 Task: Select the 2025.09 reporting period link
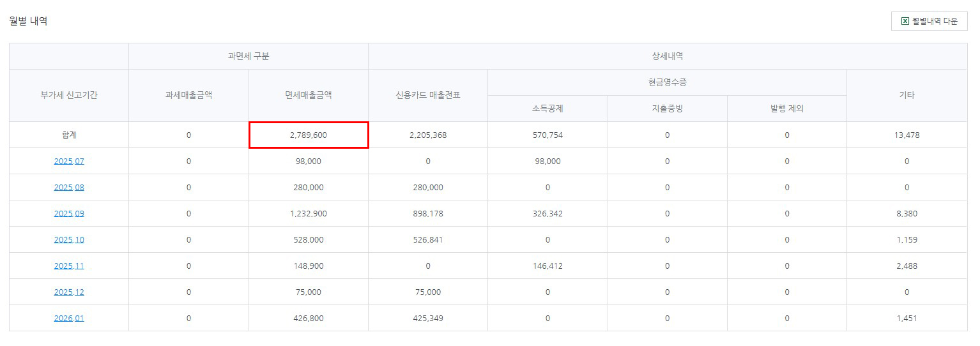pos(69,214)
